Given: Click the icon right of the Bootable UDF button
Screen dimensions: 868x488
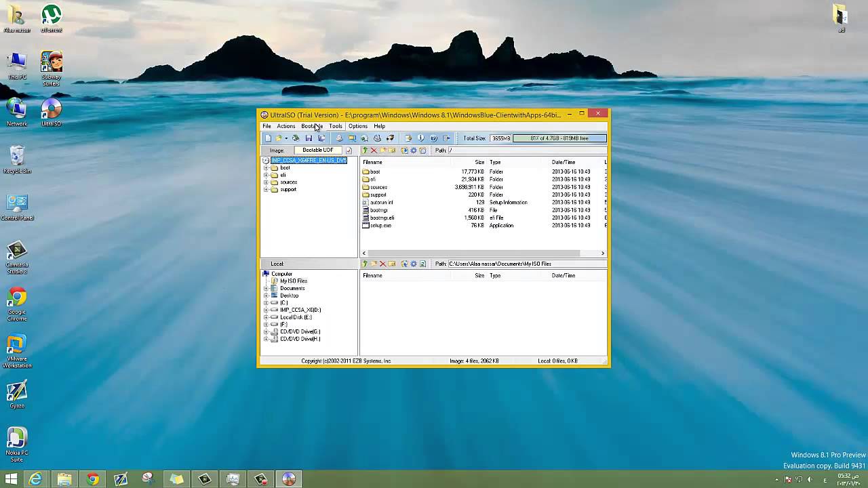Looking at the screenshot, I should (x=349, y=150).
